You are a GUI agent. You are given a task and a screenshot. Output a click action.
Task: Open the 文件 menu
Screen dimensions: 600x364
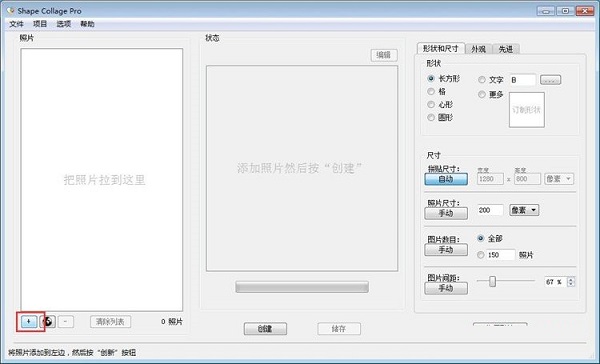pos(16,24)
